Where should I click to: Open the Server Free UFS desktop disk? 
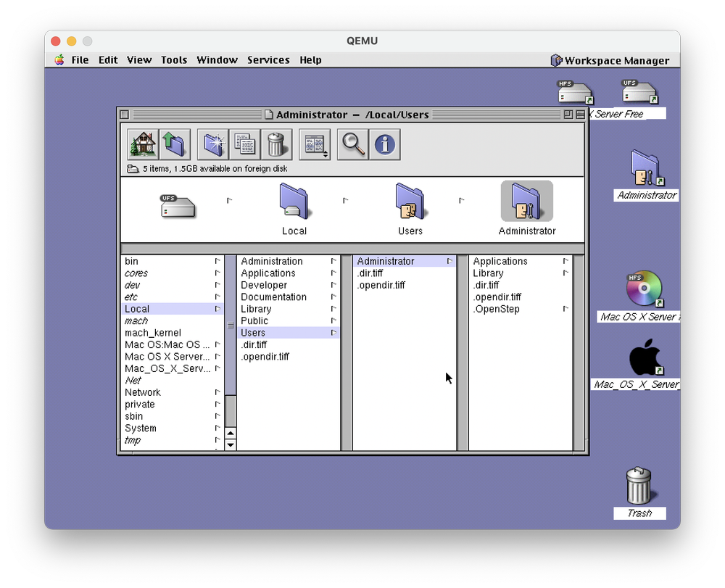click(640, 92)
